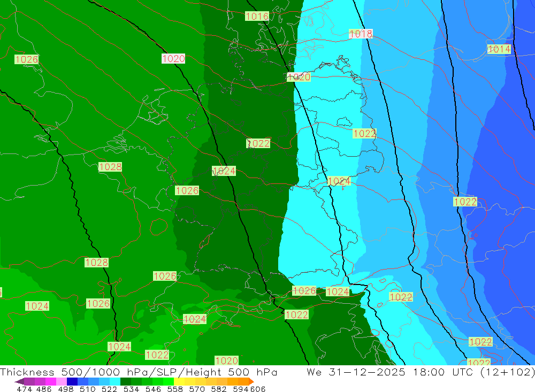Click the orange right arrow end of legend
The width and height of the screenshot is (535, 392).
(251, 381)
